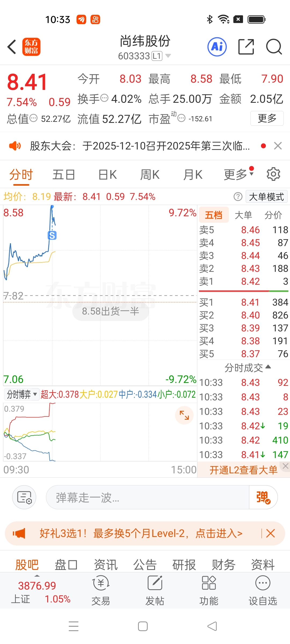This screenshot has height=644, width=290.
Task: Switch to the 日K tab
Action: tap(107, 175)
